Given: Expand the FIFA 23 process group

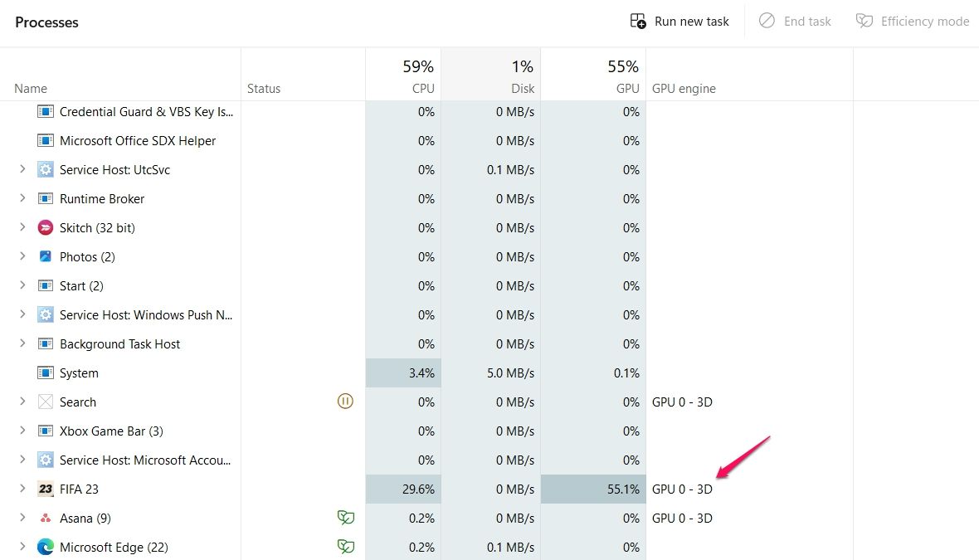Looking at the screenshot, I should click(x=22, y=489).
